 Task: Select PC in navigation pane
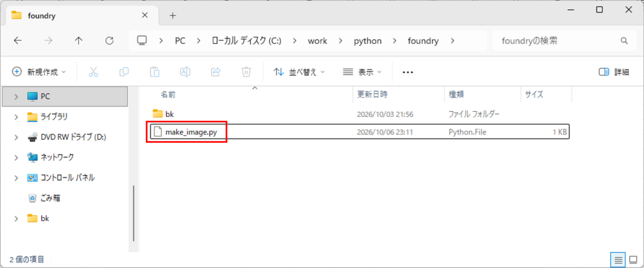click(64, 96)
